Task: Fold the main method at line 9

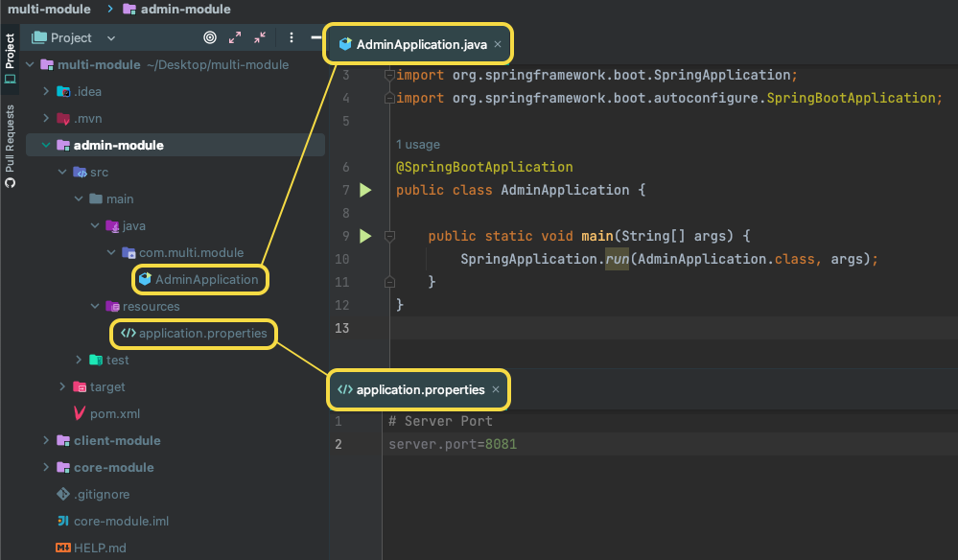Action: 389,236
